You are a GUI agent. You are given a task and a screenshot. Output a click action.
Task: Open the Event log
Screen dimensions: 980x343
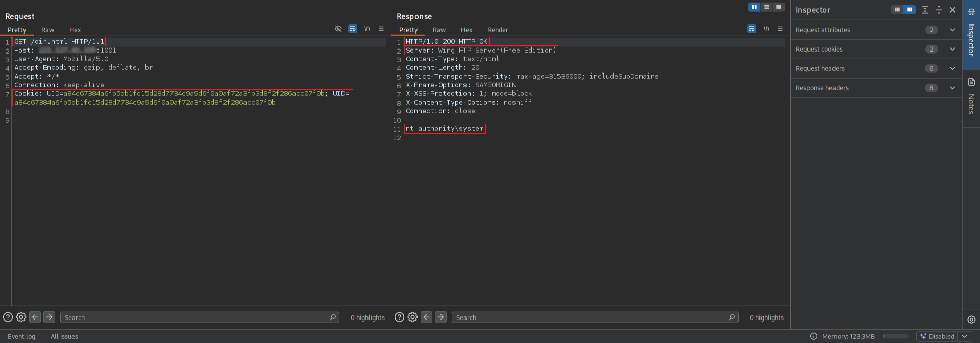(21, 336)
